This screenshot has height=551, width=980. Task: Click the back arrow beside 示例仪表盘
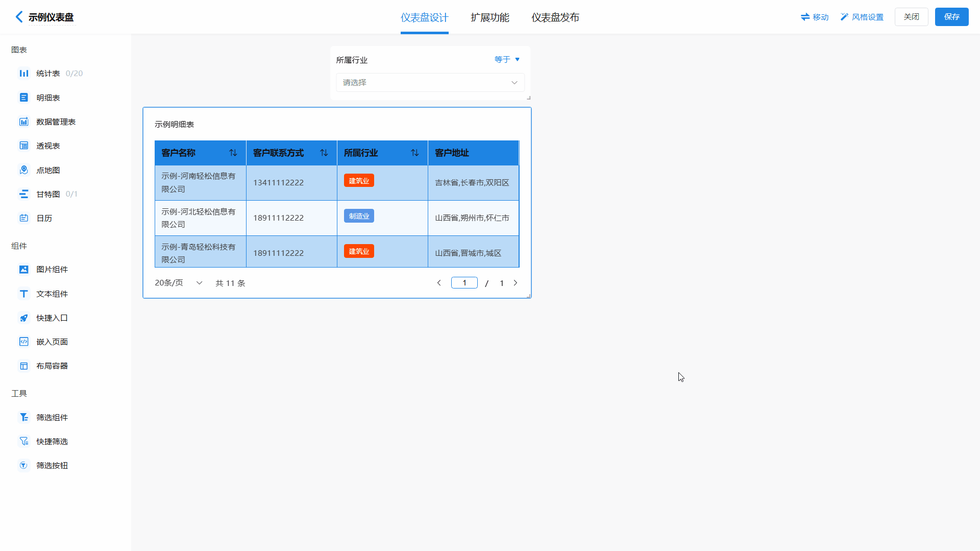tap(19, 17)
